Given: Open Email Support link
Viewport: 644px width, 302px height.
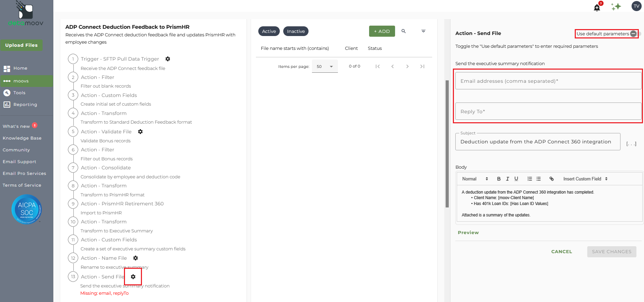Looking at the screenshot, I should 19,162.
